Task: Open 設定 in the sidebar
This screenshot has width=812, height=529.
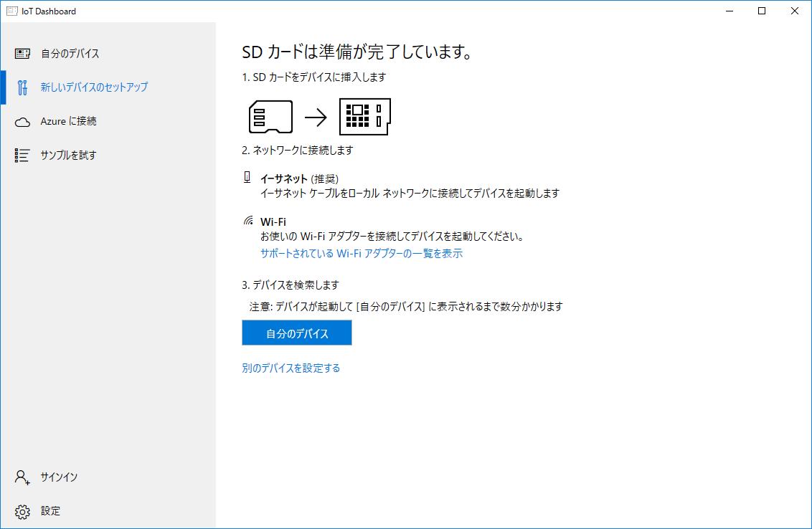Action: pyautogui.click(x=108, y=511)
